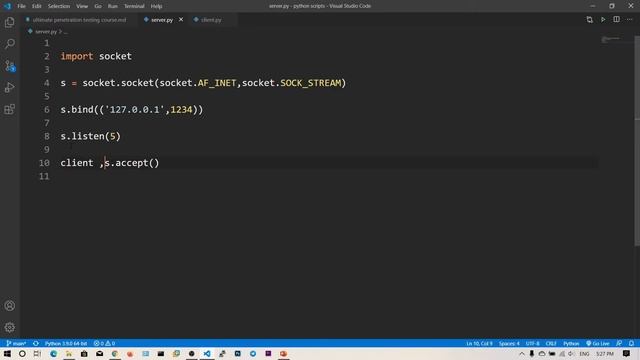Image resolution: width=640 pixels, height=360 pixels.
Task: Open Microsoft Store from taskbar
Action: (x=84, y=353)
